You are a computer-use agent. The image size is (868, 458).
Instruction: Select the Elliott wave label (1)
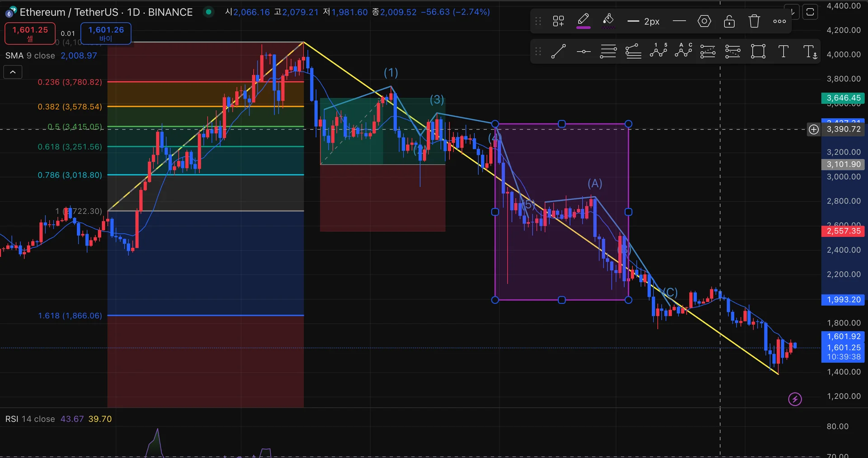pos(391,73)
